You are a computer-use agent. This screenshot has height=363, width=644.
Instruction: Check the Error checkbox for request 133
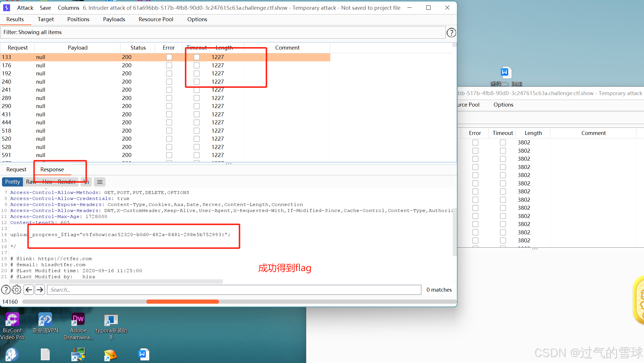(169, 57)
